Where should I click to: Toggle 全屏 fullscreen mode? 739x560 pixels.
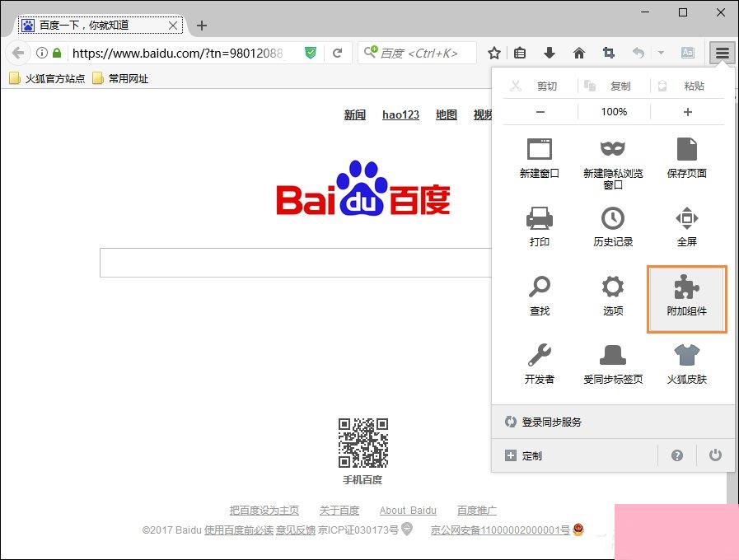687,227
